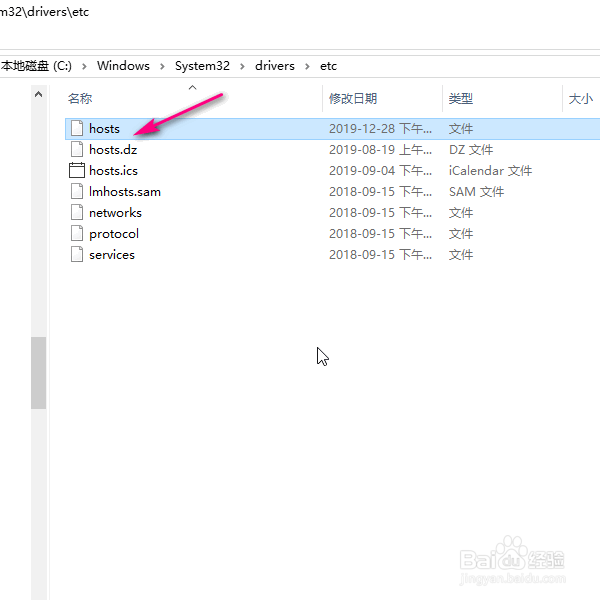
Task: Click the SAM 文件 type cell
Action: pyautogui.click(x=476, y=192)
